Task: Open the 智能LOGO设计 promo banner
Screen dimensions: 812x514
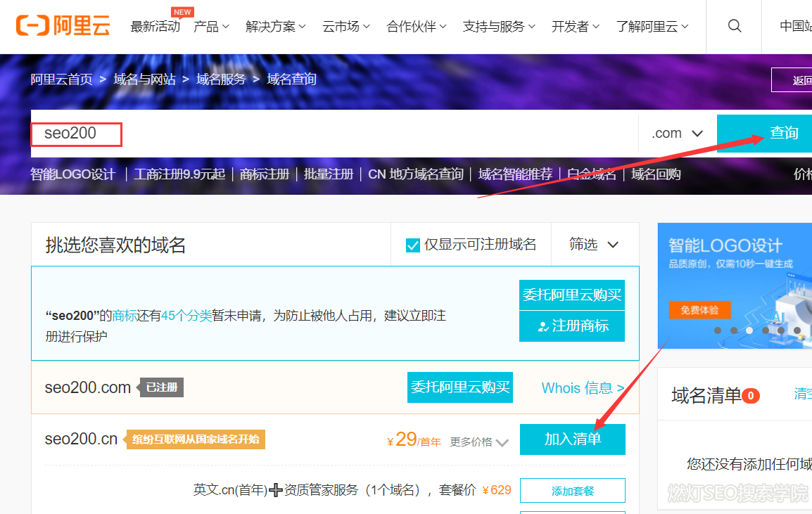Action: (735, 285)
